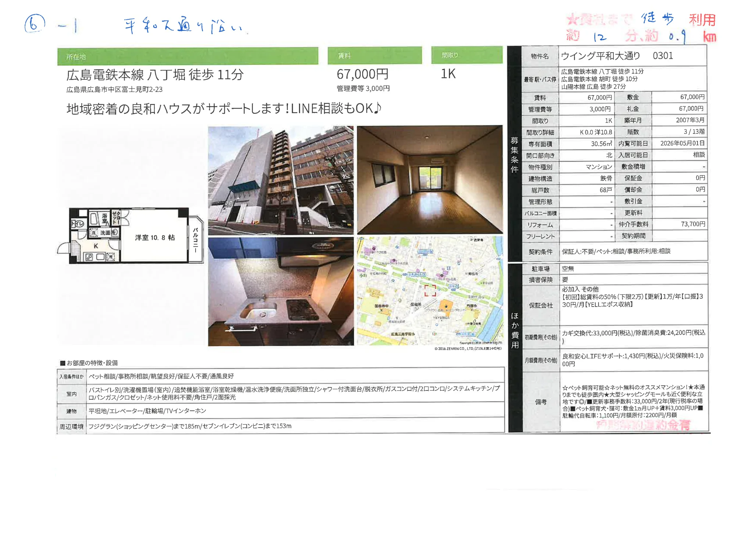Screen dimensions: 756x535
Task: Click the 洋室 10.8帖 room label
Action: pyautogui.click(x=155, y=238)
